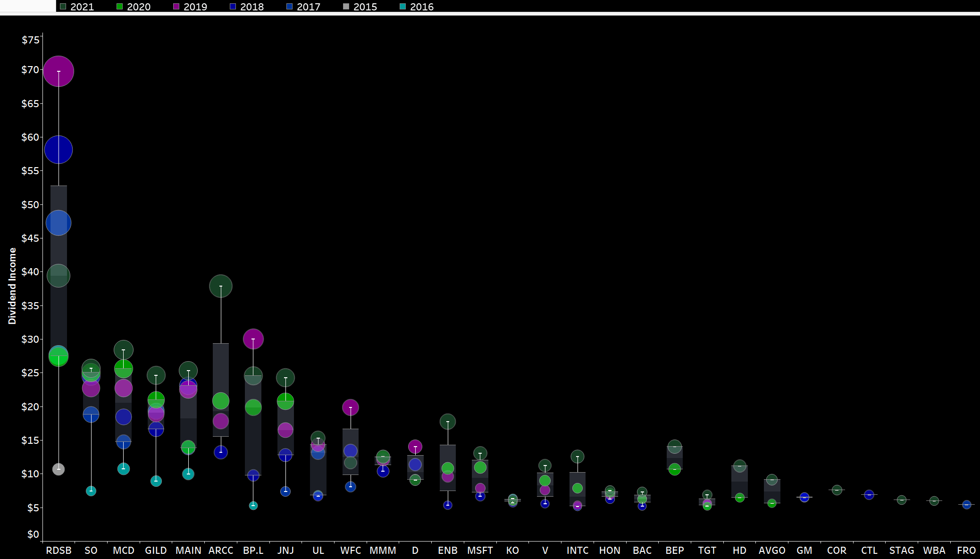Click the COR dark green bubble
This screenshot has height=559, width=980.
pos(837,490)
